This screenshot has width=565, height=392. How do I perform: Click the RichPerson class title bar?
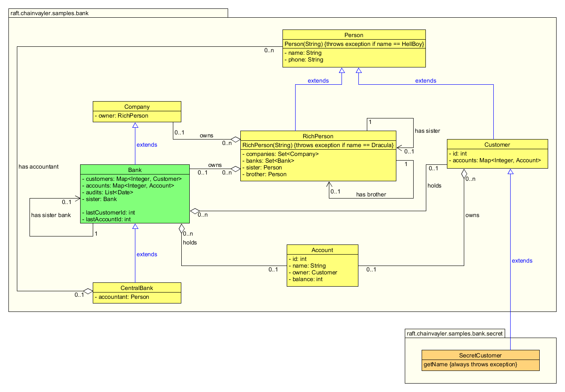318,136
